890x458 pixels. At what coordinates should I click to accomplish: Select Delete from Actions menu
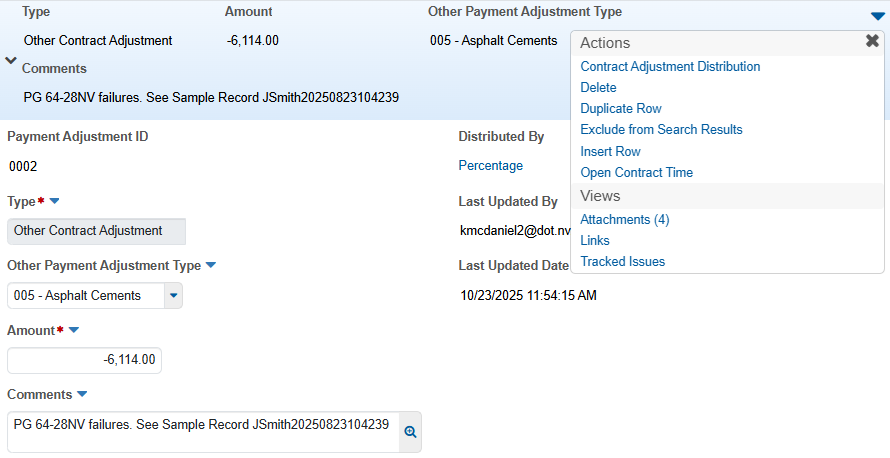tap(598, 87)
